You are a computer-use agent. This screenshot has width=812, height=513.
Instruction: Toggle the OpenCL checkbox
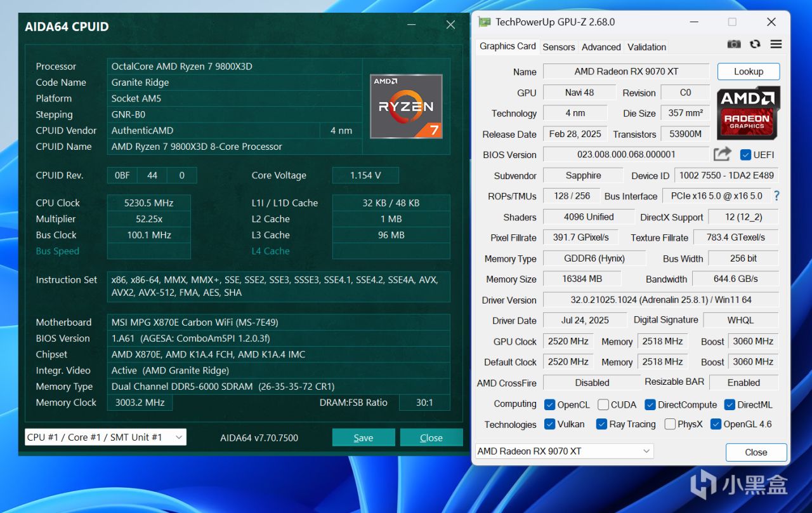[x=550, y=404]
